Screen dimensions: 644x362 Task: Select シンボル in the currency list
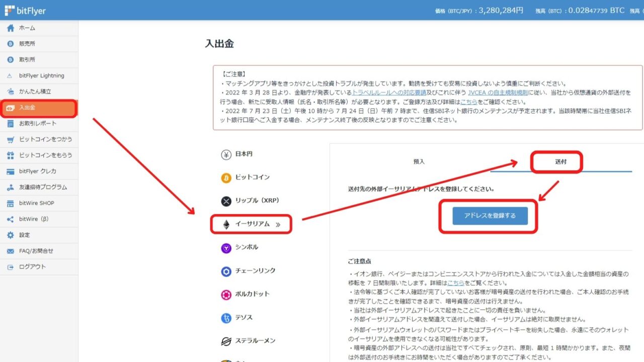pos(247,248)
